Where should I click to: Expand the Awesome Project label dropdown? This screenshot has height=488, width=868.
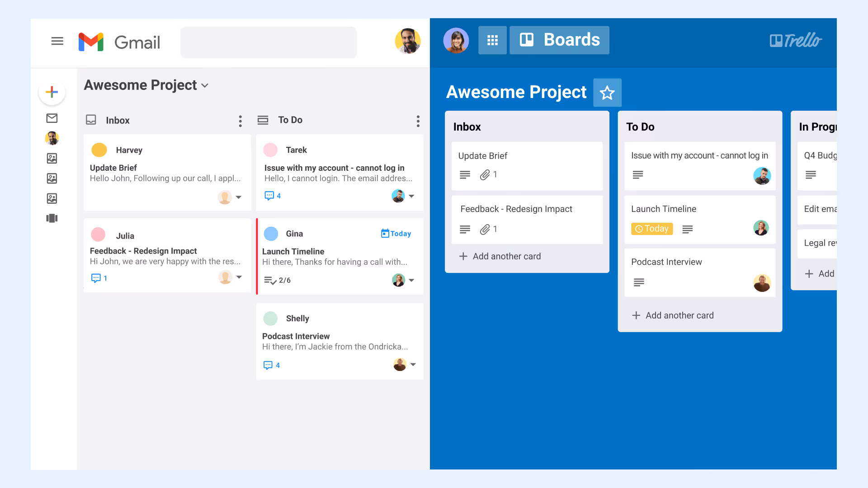point(205,85)
